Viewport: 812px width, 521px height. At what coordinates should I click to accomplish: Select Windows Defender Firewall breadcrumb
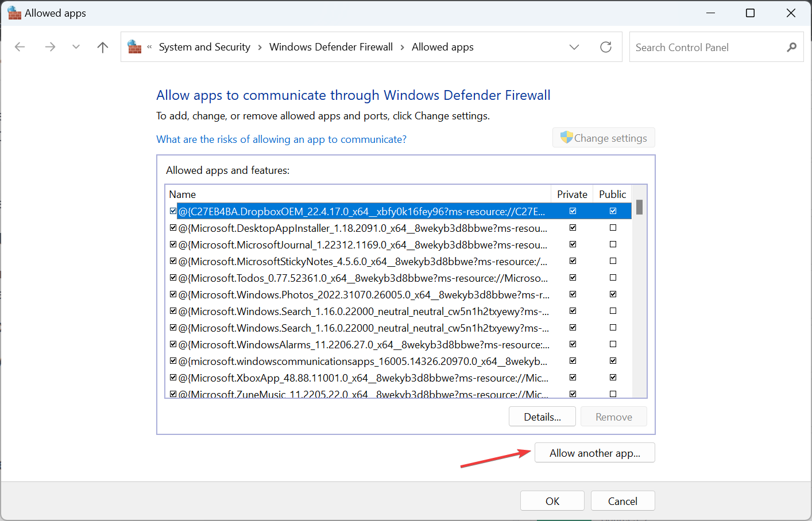331,47
